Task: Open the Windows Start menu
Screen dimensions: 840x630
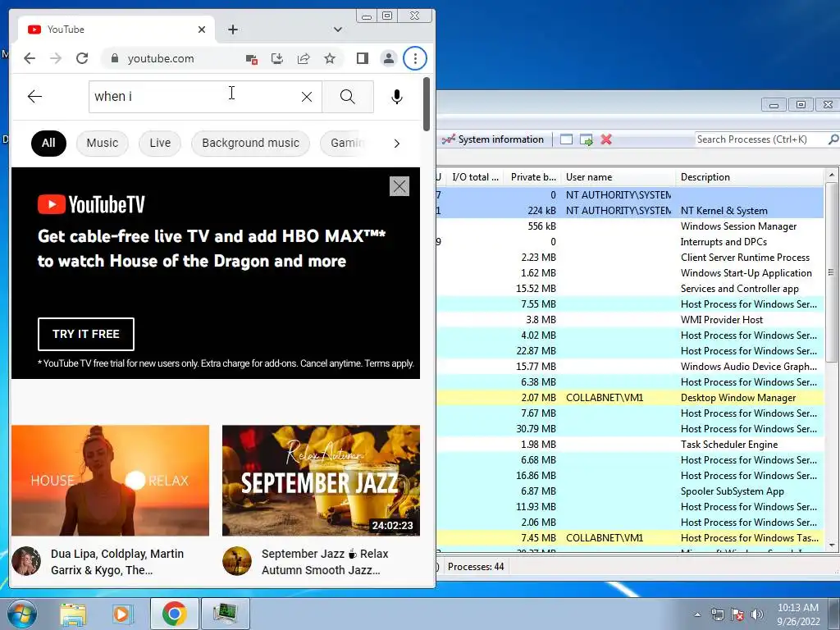Action: tap(22, 614)
